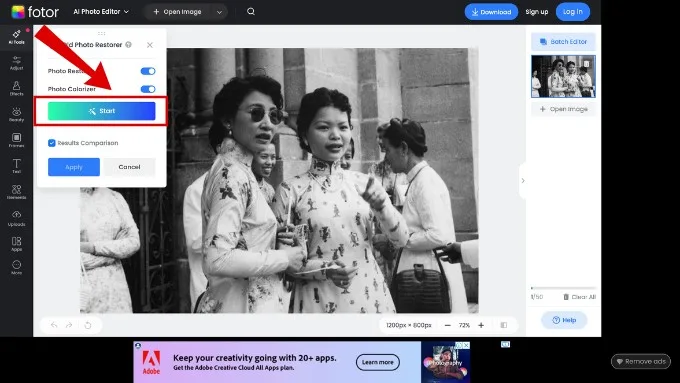Uncheck Results Comparison checkbox
The image size is (680, 383).
[52, 143]
